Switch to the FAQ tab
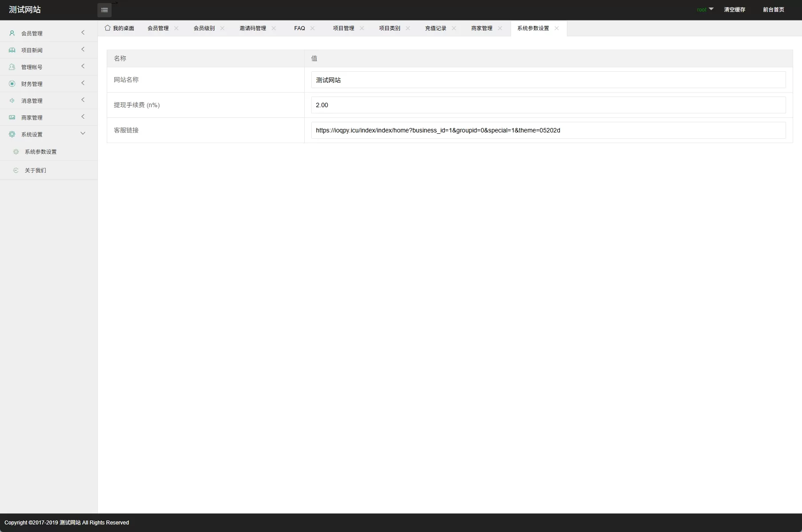Viewport: 802px width, 532px height. [x=299, y=28]
